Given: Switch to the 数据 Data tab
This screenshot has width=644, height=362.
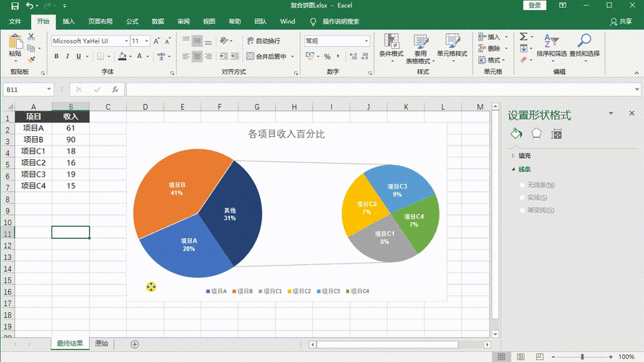Looking at the screenshot, I should (x=158, y=21).
